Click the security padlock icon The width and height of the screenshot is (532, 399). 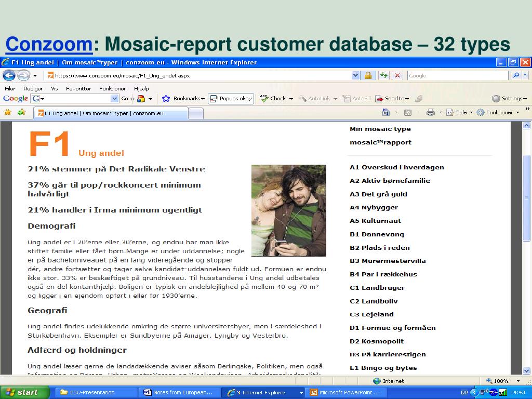coord(368,76)
